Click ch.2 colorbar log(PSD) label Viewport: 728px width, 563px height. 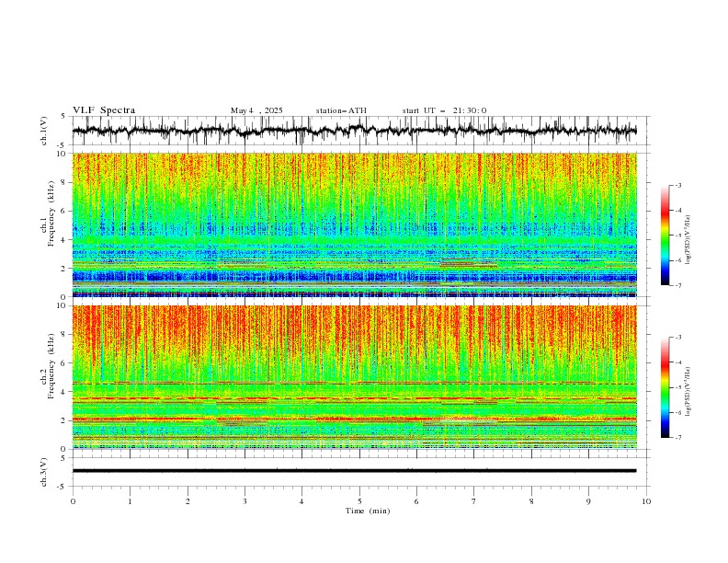(688, 392)
